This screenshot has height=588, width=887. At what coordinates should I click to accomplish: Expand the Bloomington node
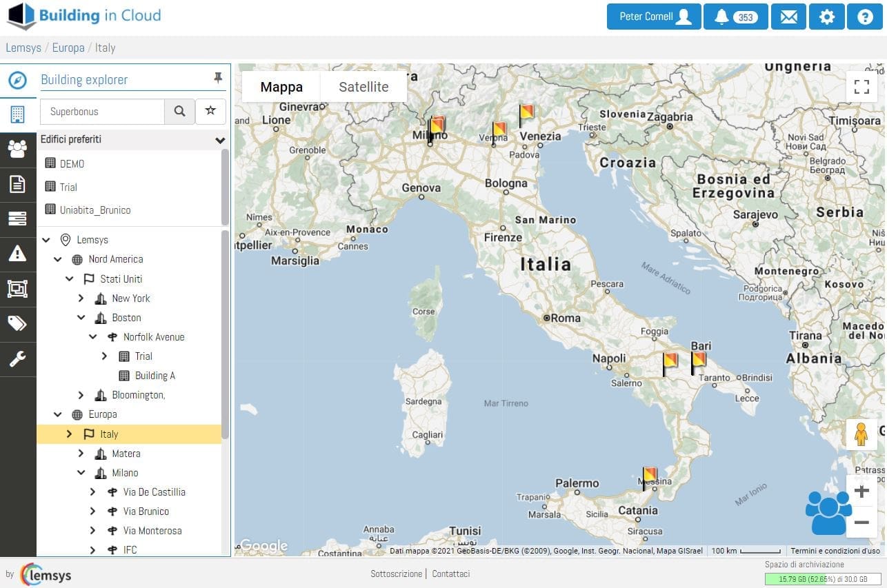81,395
